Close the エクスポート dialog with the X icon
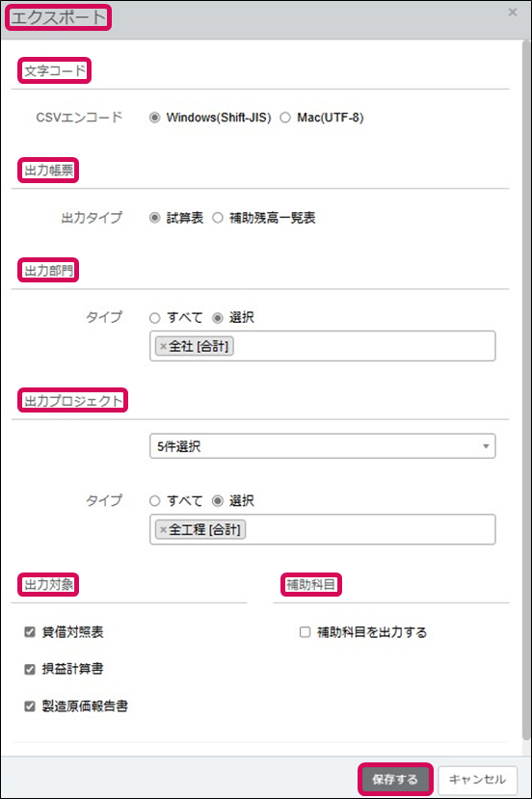 pos(513,13)
